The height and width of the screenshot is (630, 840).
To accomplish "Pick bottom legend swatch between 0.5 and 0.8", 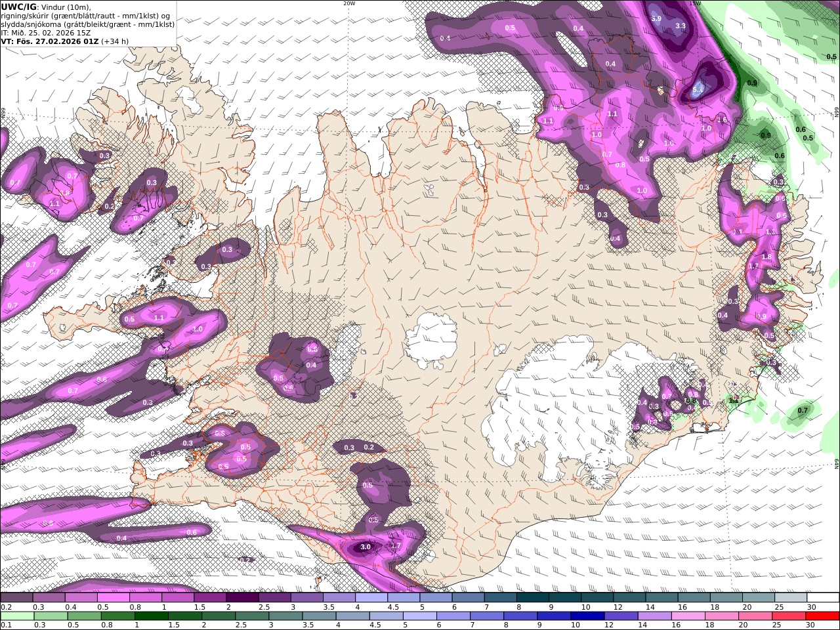I will [85, 616].
